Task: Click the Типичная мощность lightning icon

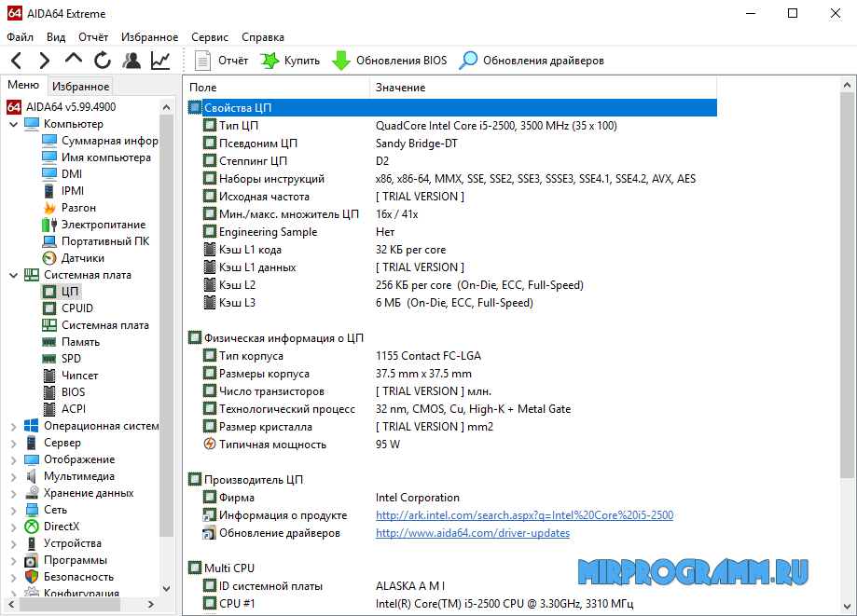Action: pos(210,444)
